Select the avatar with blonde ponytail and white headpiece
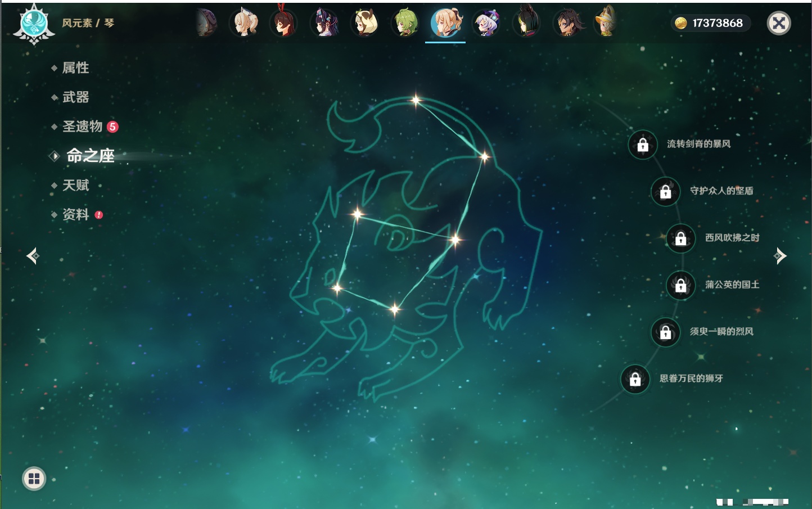 click(x=245, y=22)
